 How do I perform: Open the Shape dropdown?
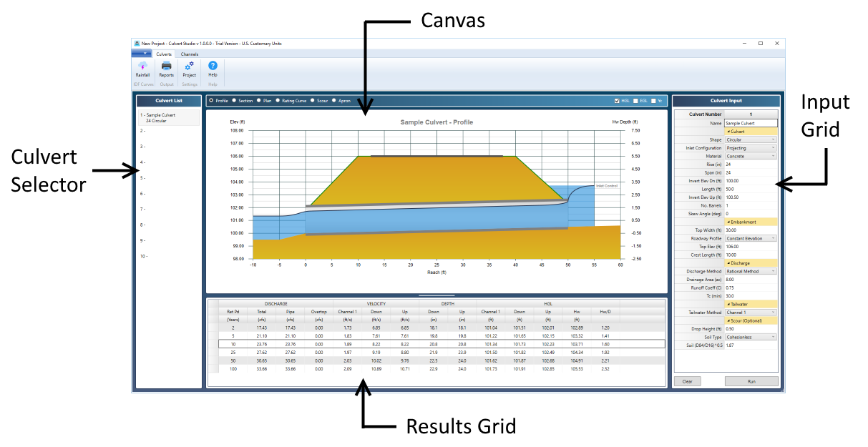pyautogui.click(x=774, y=139)
